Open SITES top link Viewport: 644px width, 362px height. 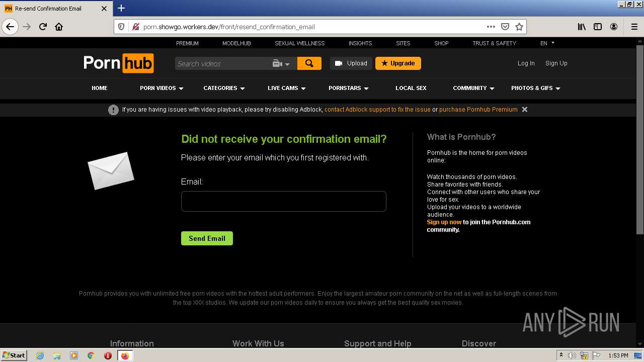point(403,43)
